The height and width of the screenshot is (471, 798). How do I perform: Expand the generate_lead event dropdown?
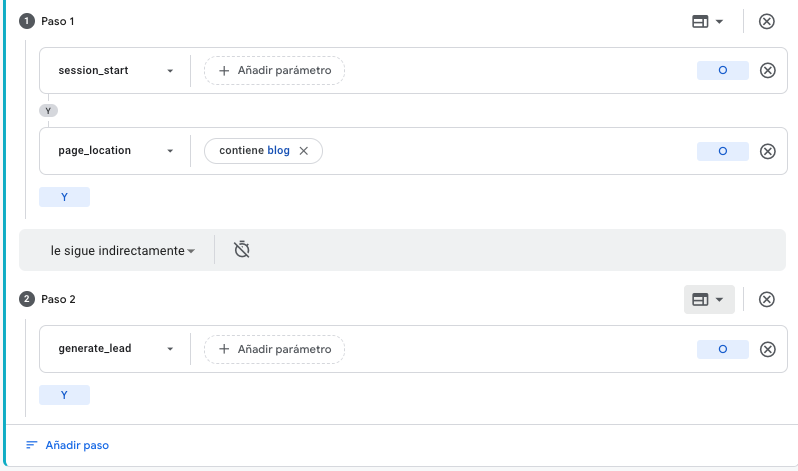[170, 349]
